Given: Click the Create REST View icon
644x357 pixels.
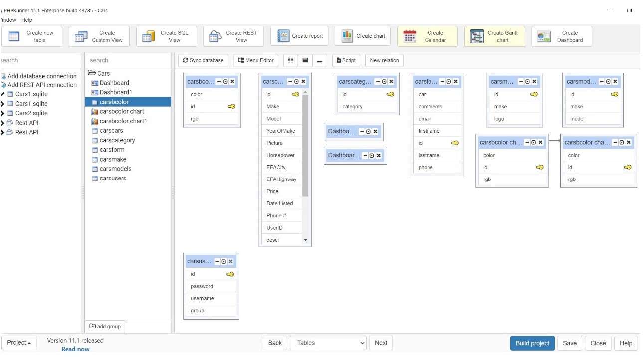Looking at the screenshot, I should [x=215, y=36].
